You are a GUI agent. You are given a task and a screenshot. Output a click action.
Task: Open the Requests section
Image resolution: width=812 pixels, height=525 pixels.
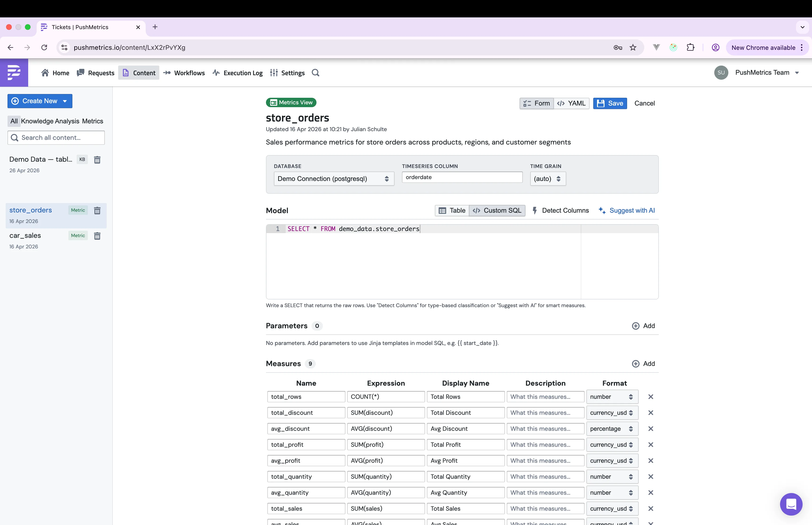tap(96, 73)
